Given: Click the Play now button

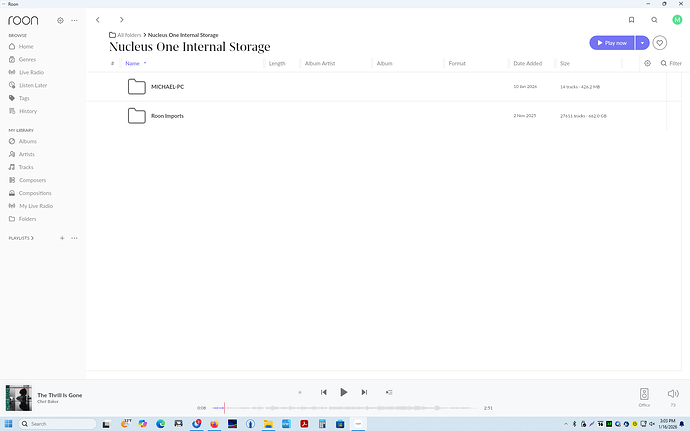Looking at the screenshot, I should pyautogui.click(x=612, y=43).
